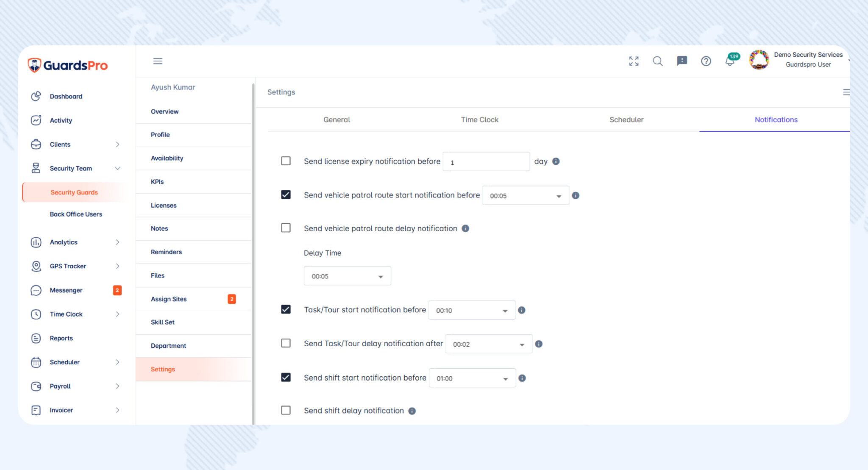Expand the Payroll chevron
Image resolution: width=868 pixels, height=470 pixels.
[x=117, y=386]
